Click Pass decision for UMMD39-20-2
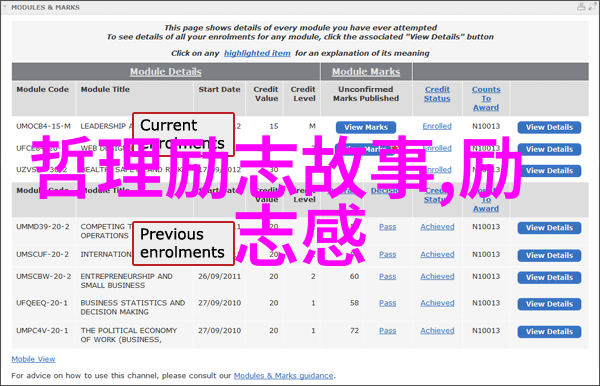 pos(388,227)
